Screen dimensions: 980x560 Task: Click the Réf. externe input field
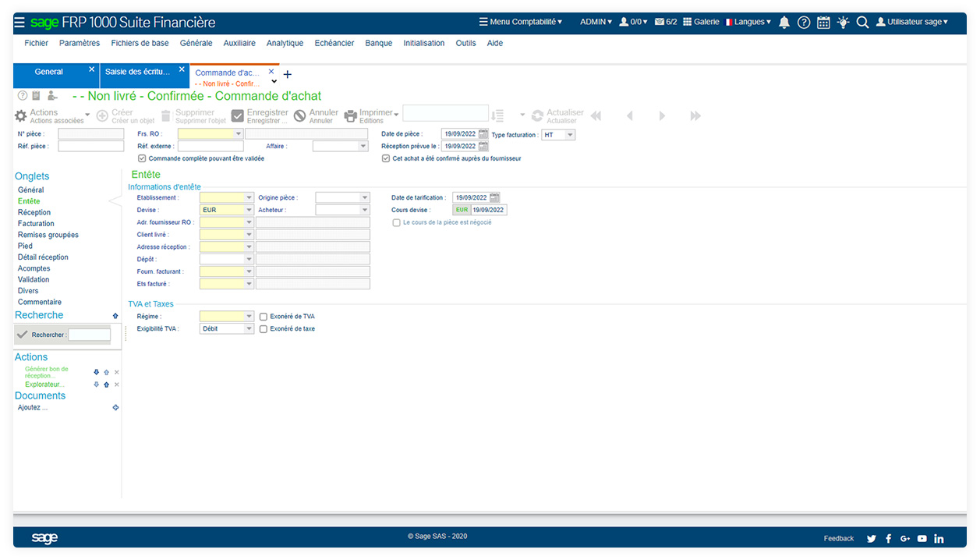click(x=211, y=146)
